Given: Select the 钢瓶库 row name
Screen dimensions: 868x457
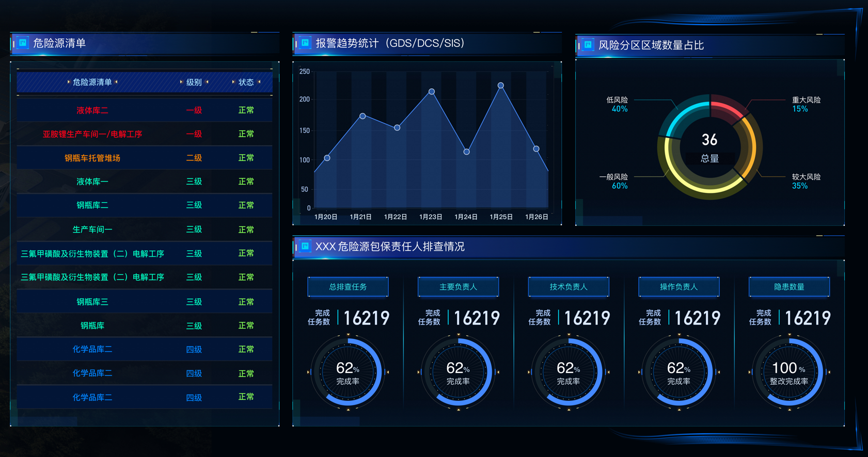Looking at the screenshot, I should tap(92, 325).
